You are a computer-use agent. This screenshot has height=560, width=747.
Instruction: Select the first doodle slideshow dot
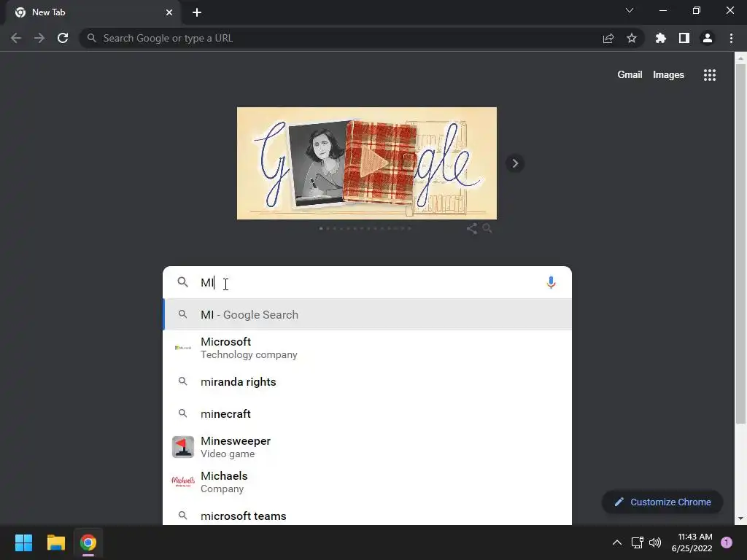click(321, 228)
